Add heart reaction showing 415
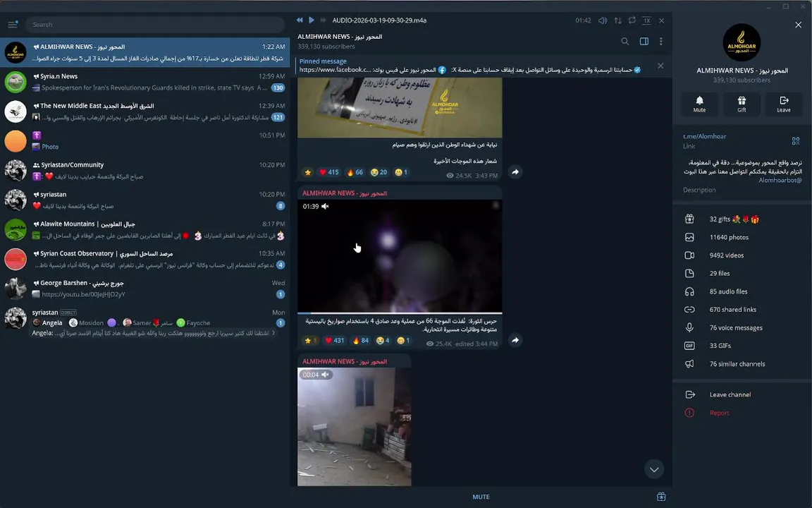The width and height of the screenshot is (812, 508). click(328, 172)
